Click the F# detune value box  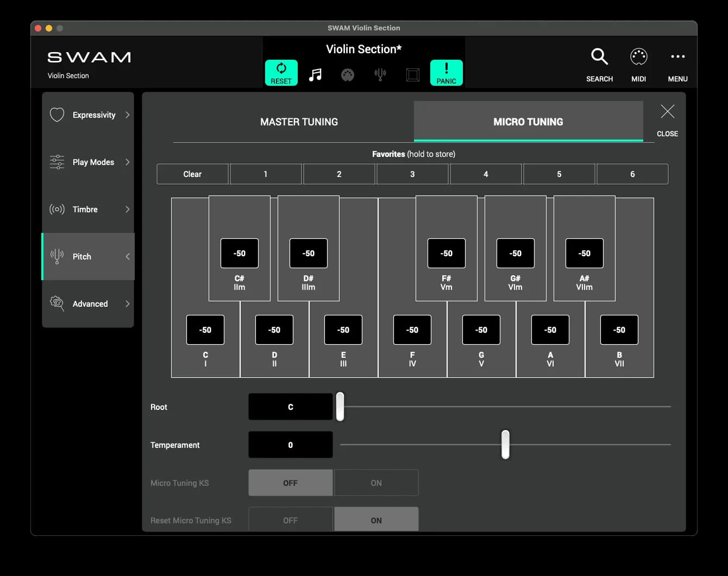[x=446, y=254]
